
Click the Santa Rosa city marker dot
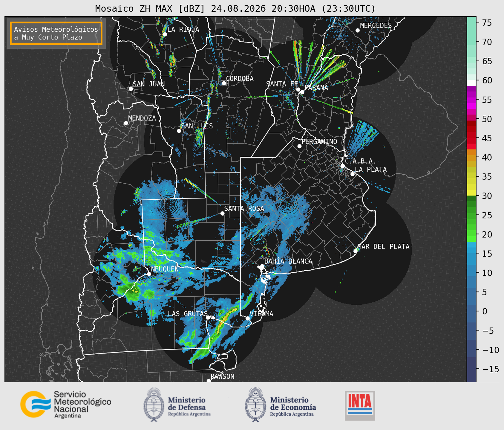pos(222,213)
